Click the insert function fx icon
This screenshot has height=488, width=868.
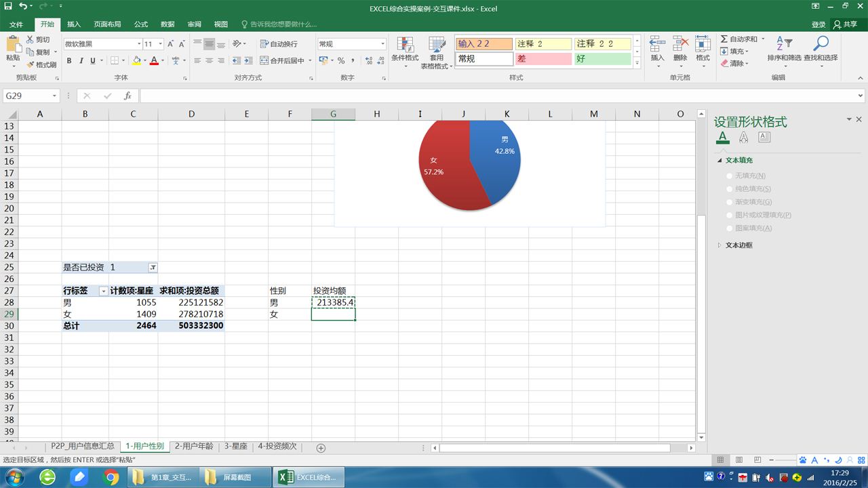point(127,96)
